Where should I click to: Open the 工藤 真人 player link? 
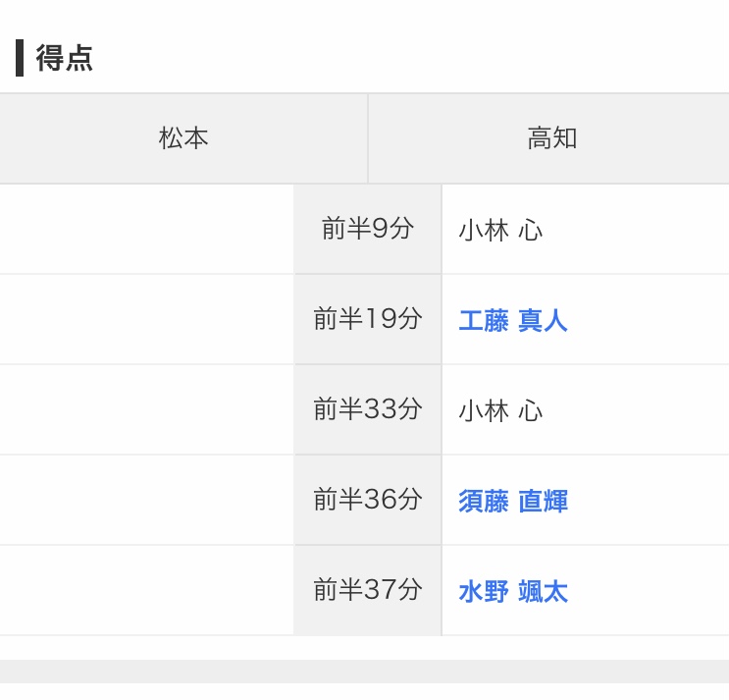(x=512, y=320)
